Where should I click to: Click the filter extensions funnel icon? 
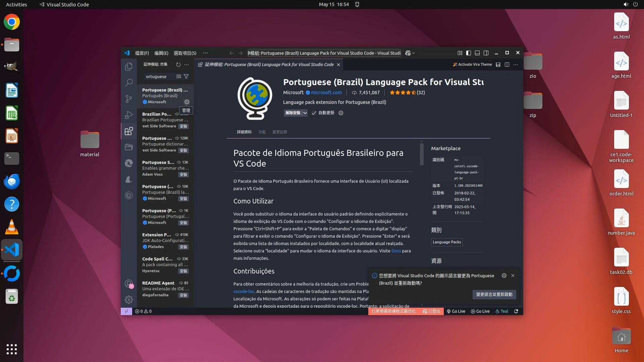[186, 76]
